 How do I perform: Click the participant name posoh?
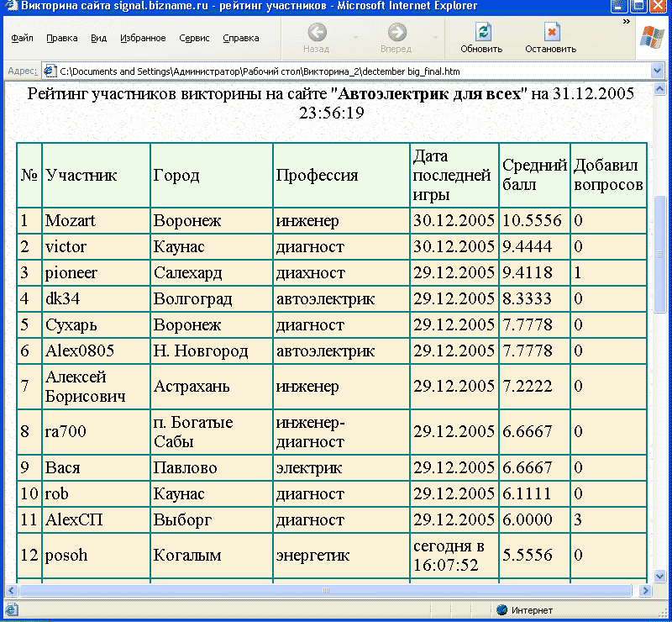(x=66, y=555)
